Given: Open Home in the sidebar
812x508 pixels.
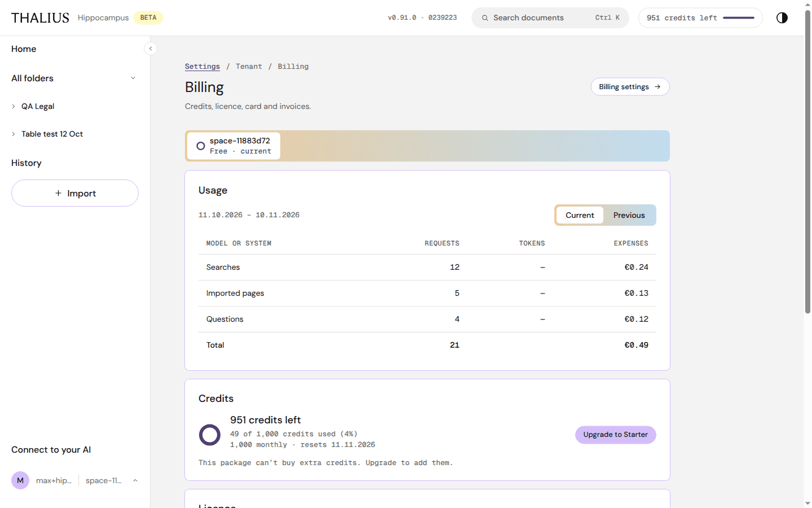Looking at the screenshot, I should [x=24, y=49].
